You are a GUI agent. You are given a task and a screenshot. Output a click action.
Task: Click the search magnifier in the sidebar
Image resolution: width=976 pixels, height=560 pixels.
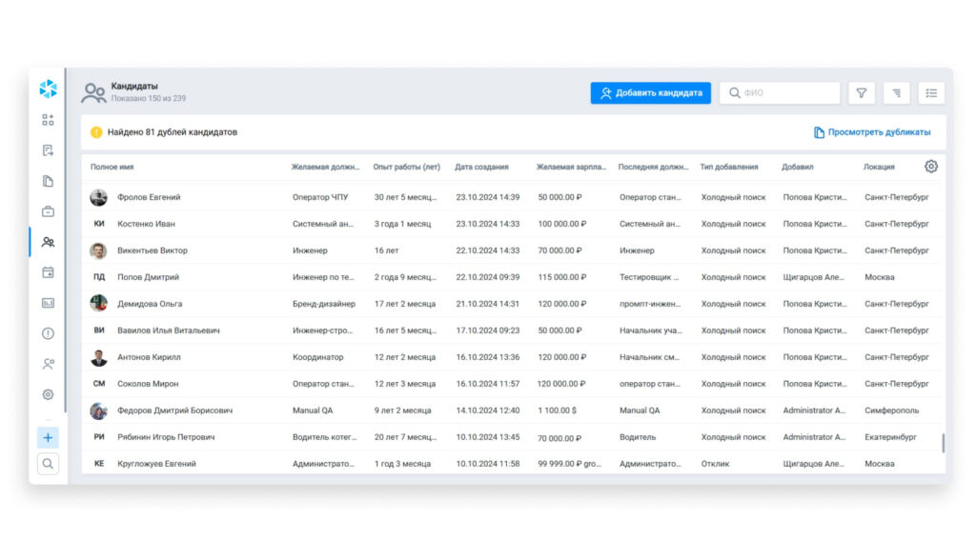click(x=48, y=464)
